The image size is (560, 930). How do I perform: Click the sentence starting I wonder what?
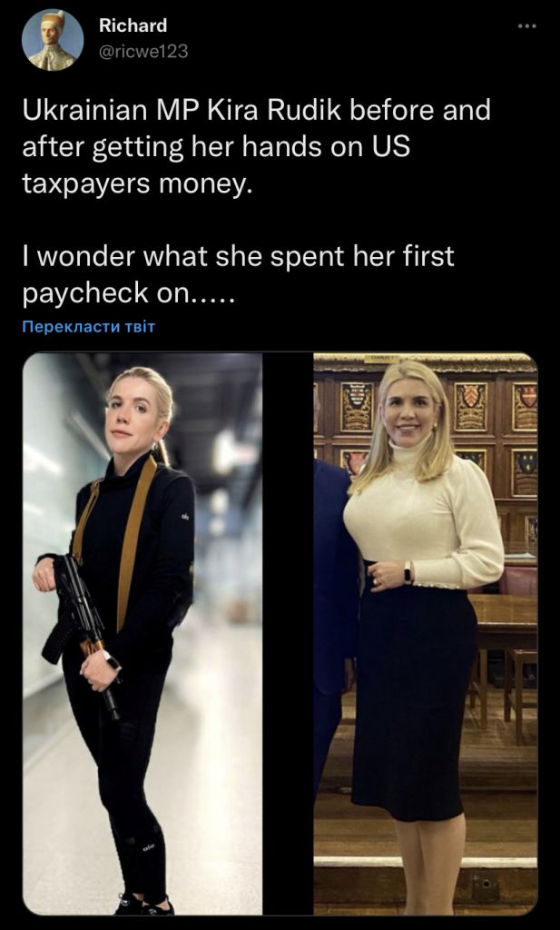click(238, 274)
